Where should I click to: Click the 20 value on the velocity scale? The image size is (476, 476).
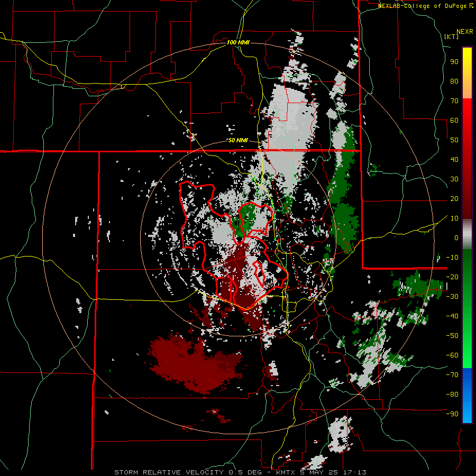pos(454,199)
